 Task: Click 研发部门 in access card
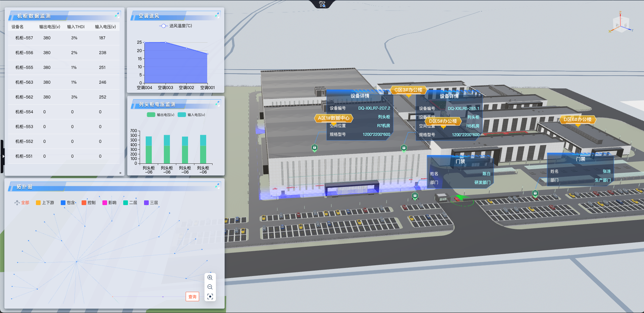click(x=482, y=183)
